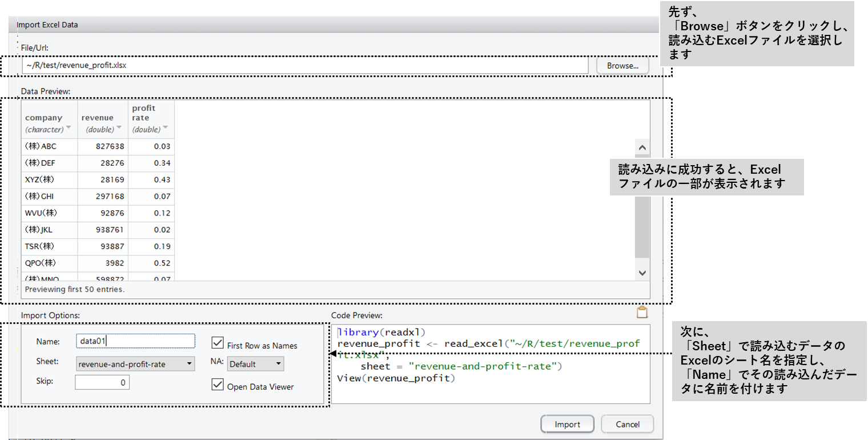
Task: Click the Browse... button
Action: (622, 66)
